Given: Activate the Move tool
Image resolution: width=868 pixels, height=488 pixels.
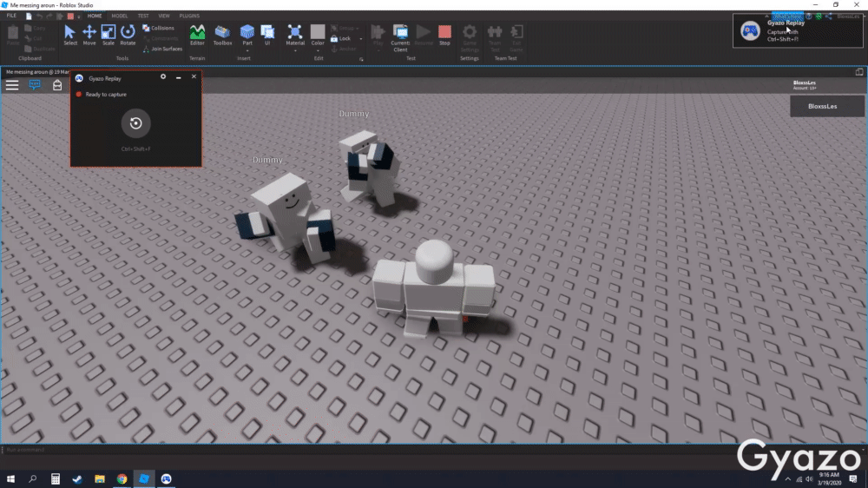Looking at the screenshot, I should pos(89,35).
